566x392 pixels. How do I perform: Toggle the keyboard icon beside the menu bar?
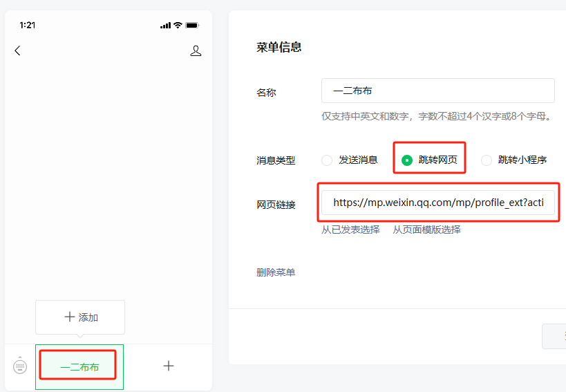[x=20, y=366]
